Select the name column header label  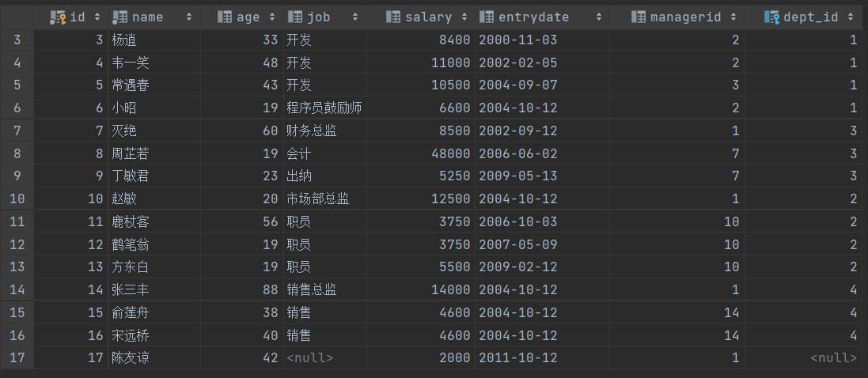pyautogui.click(x=148, y=17)
